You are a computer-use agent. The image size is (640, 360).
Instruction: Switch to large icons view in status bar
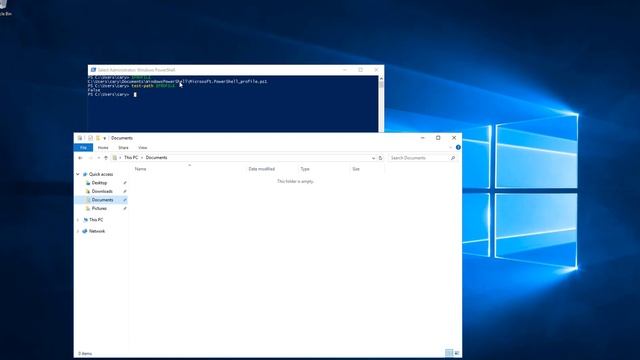point(457,353)
